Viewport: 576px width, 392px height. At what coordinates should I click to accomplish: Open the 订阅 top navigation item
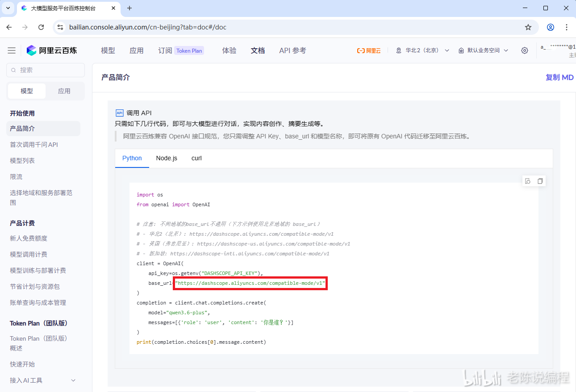(x=165, y=50)
